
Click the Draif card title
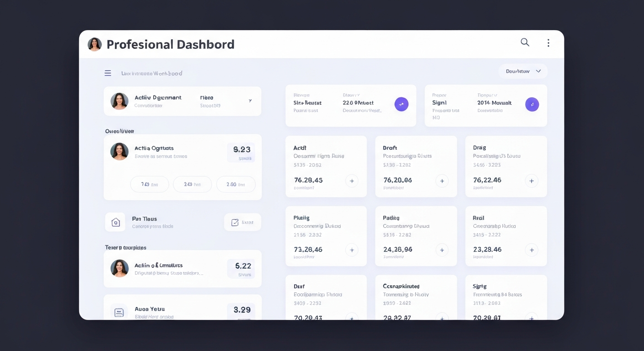[x=299, y=287]
